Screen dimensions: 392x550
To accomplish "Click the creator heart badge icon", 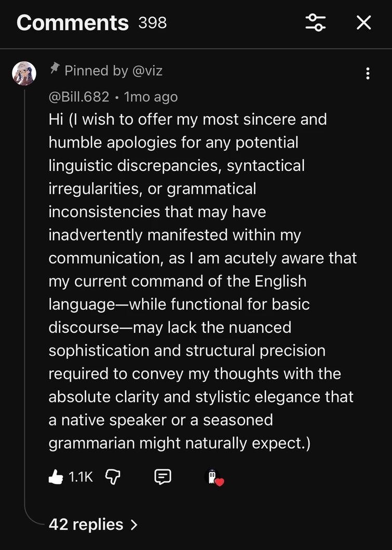I will coord(215,477).
